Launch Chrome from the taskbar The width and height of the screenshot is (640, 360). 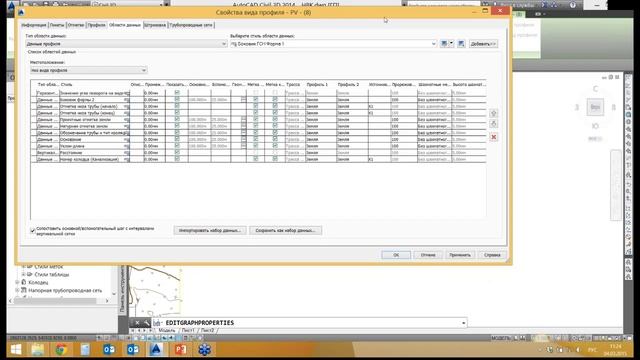pyautogui.click(x=61, y=349)
